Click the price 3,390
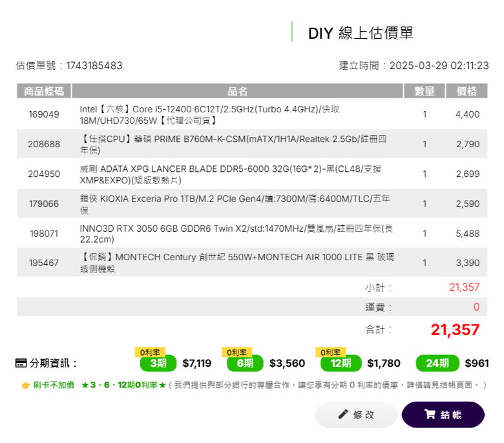504x443 pixels. coord(468,263)
